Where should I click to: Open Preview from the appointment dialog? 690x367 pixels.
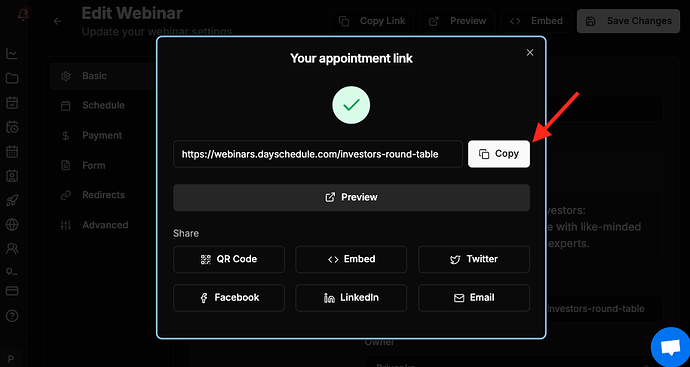(351, 197)
